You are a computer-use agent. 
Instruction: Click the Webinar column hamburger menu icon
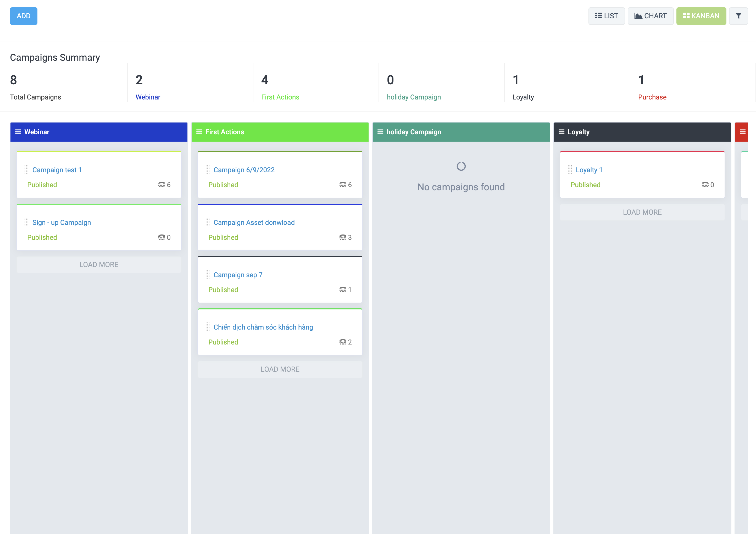(x=18, y=132)
